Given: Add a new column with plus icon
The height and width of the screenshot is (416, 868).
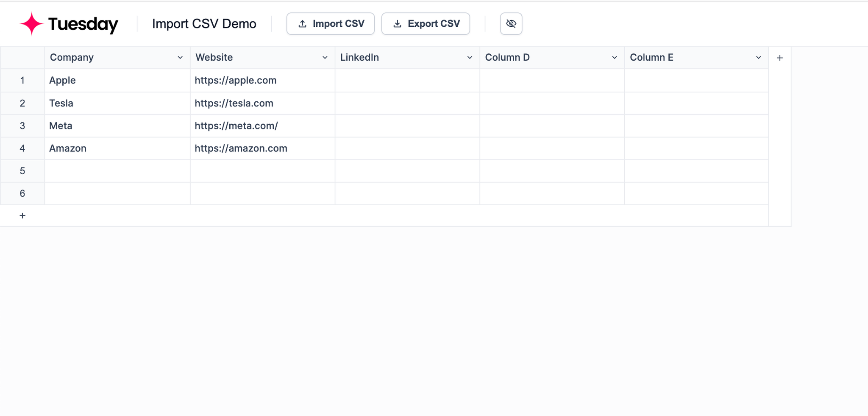Looking at the screenshot, I should tap(780, 58).
